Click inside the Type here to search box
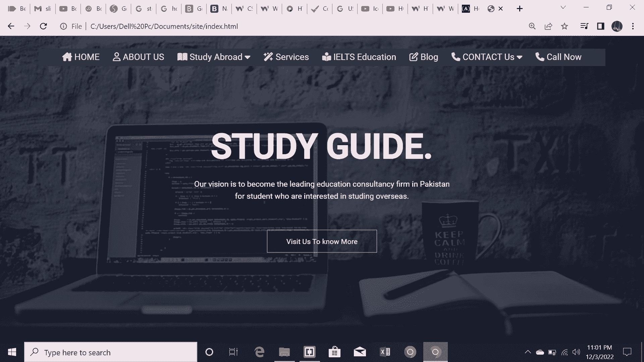The height and width of the screenshot is (362, 644). [111, 352]
